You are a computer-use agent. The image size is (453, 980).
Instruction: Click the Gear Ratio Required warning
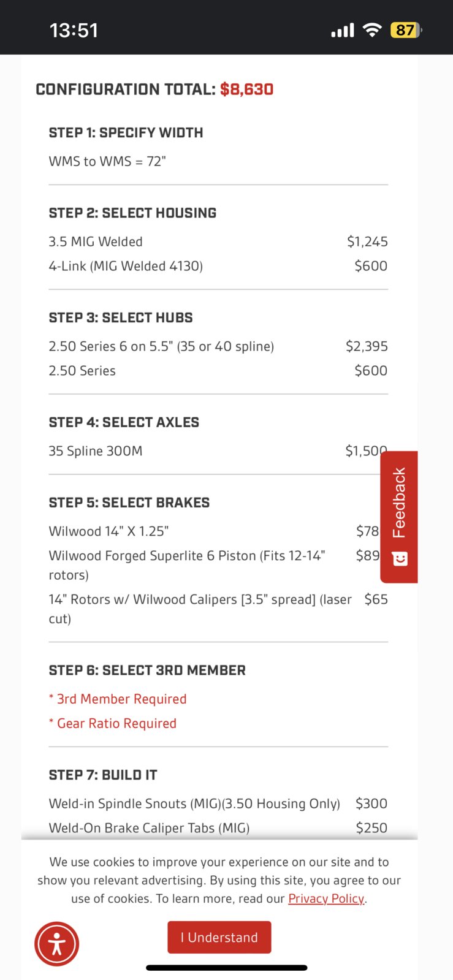[113, 724]
